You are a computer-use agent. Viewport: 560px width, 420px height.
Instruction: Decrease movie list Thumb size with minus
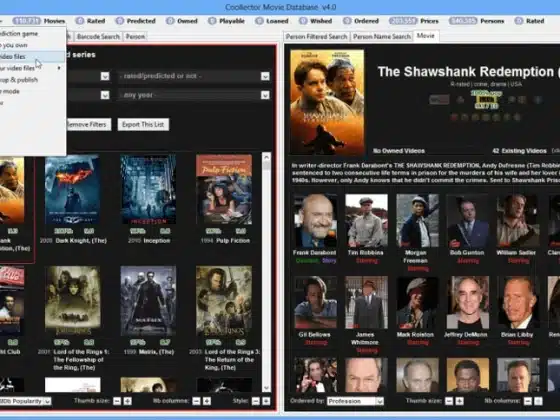117,401
